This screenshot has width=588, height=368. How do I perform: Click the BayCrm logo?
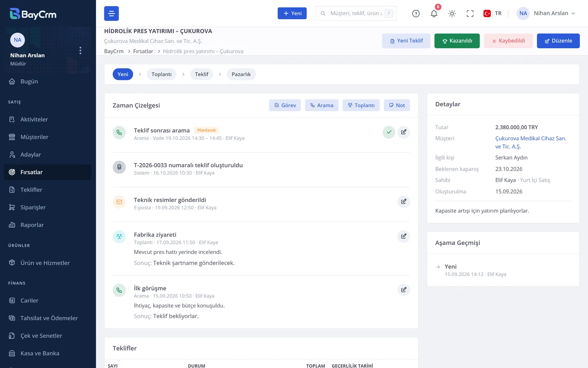pos(33,14)
